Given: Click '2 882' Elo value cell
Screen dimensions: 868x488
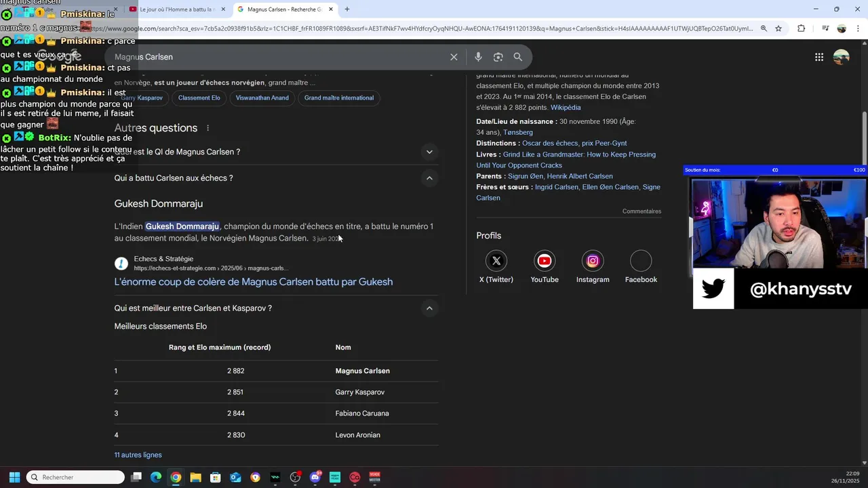Looking at the screenshot, I should (235, 371).
